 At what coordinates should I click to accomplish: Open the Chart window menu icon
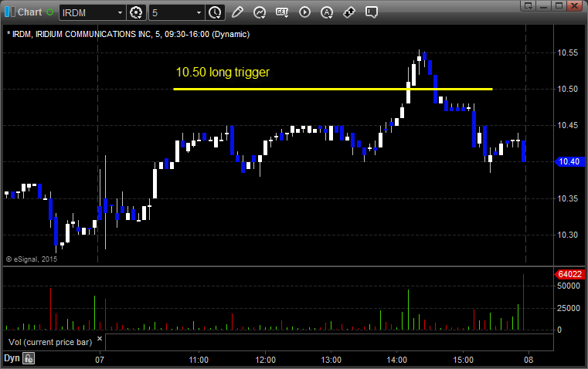click(10, 12)
